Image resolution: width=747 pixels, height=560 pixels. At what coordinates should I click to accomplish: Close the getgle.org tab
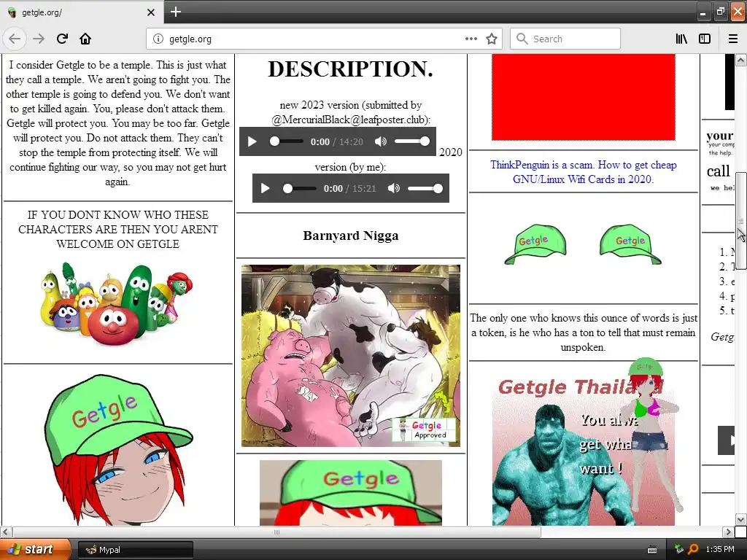pyautogui.click(x=151, y=12)
